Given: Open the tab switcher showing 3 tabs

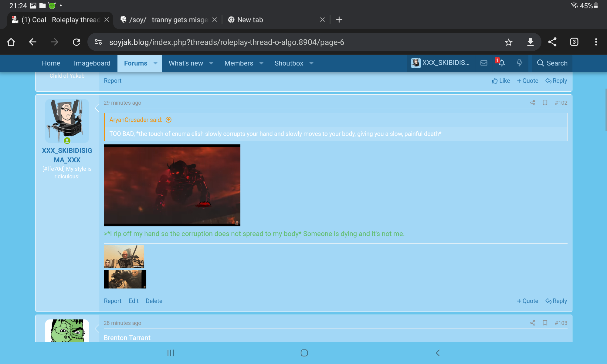Looking at the screenshot, I should 574,42.
